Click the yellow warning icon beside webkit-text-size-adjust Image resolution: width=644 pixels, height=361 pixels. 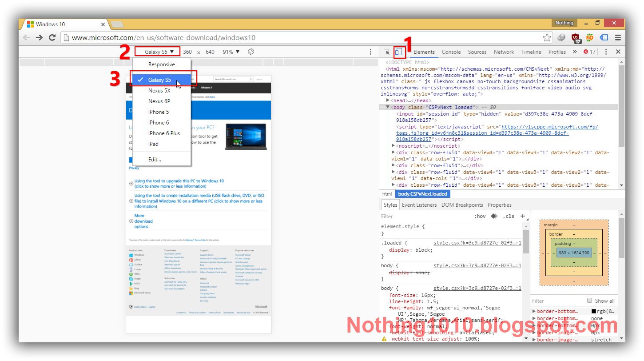[384, 339]
